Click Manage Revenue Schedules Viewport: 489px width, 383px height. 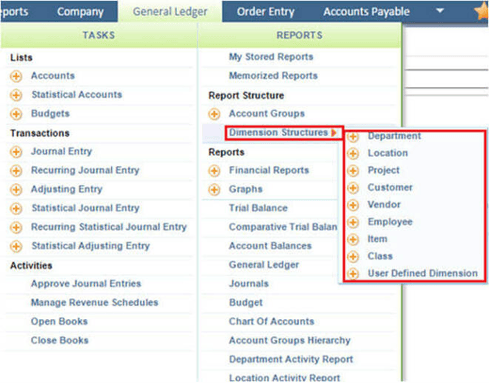(94, 303)
